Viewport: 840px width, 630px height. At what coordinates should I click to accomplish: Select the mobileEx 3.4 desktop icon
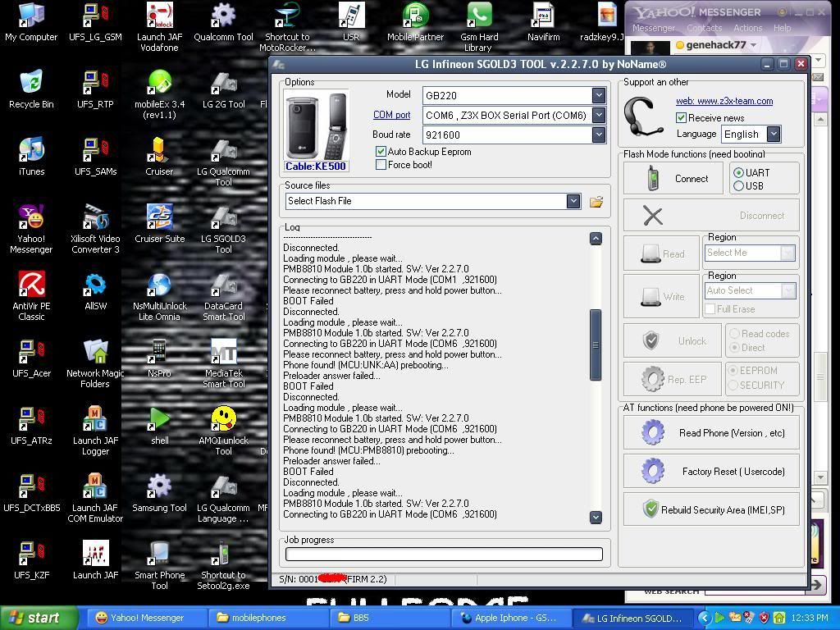pyautogui.click(x=159, y=94)
